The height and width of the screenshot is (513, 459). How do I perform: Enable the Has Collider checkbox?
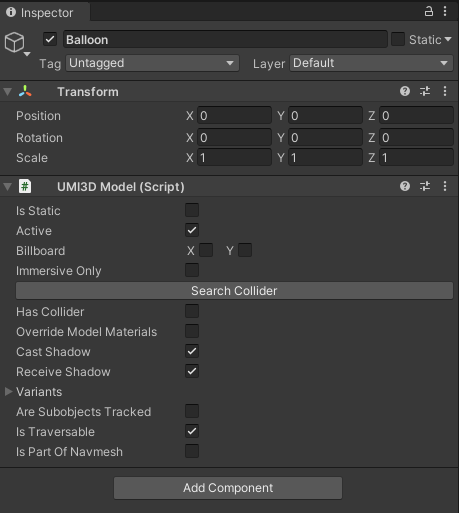coord(192,311)
